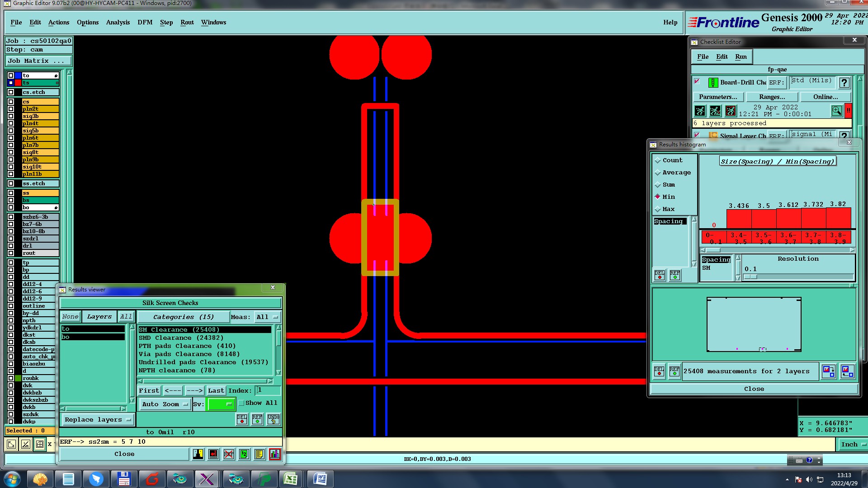Screen dimensions: 868x488
Task: Click the Job Matrix button
Action: click(x=38, y=61)
